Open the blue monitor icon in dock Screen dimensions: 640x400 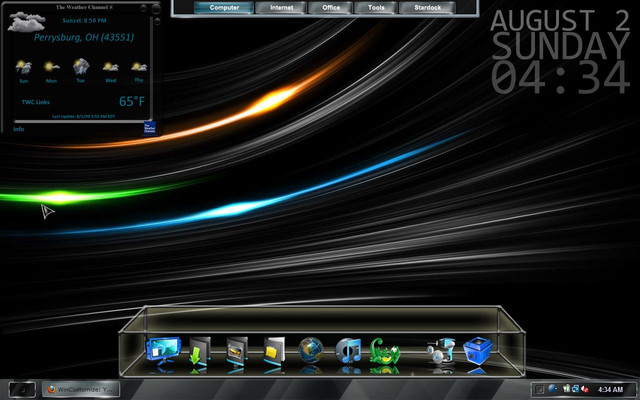[163, 351]
